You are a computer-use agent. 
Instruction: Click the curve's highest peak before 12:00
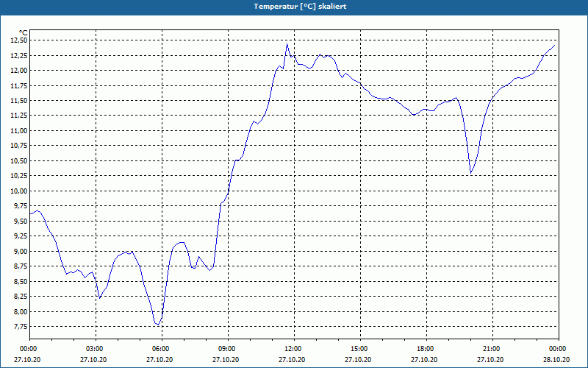(287, 44)
